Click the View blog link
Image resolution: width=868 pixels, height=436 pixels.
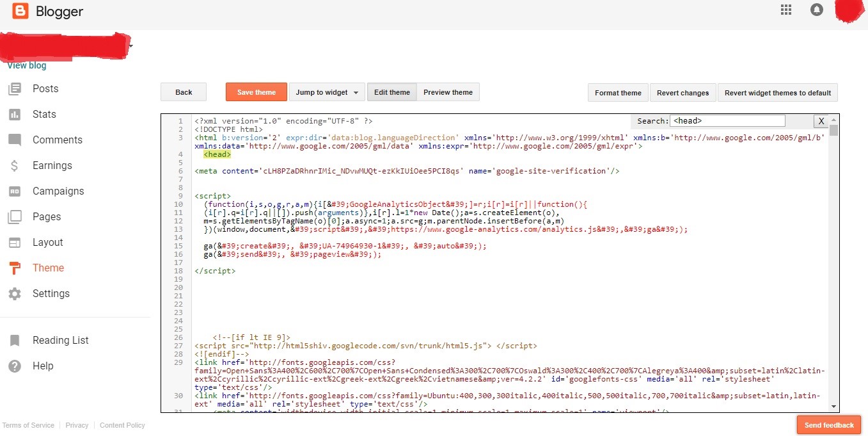click(x=27, y=65)
